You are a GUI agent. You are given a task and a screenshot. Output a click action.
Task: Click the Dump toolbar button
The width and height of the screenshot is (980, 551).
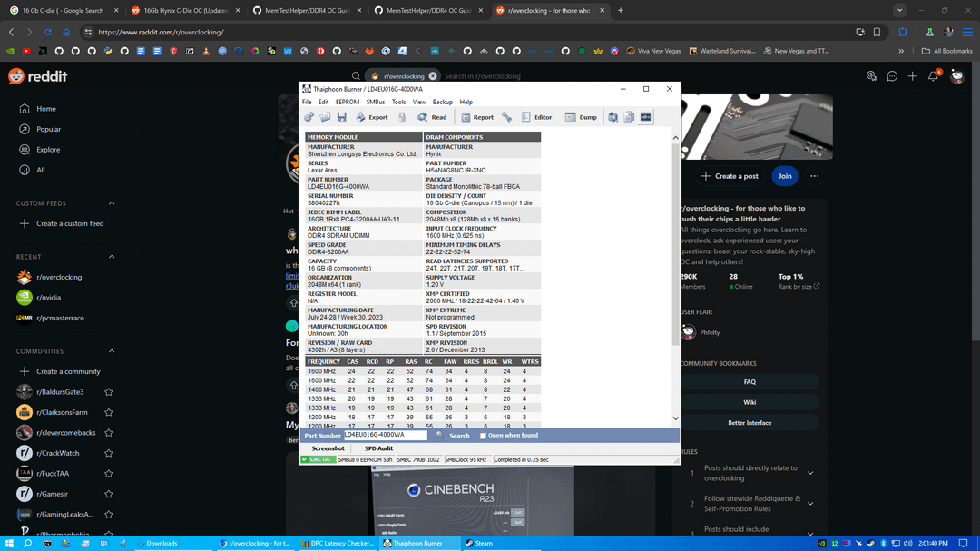pos(582,117)
